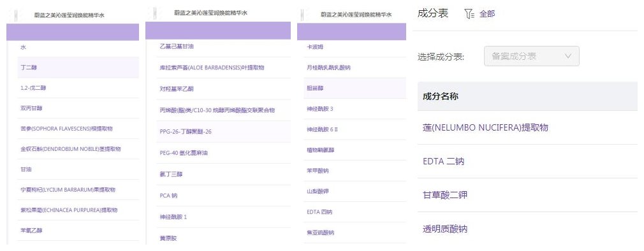Select the PPG-26-丁醇聚醚-26 row

click(223, 132)
